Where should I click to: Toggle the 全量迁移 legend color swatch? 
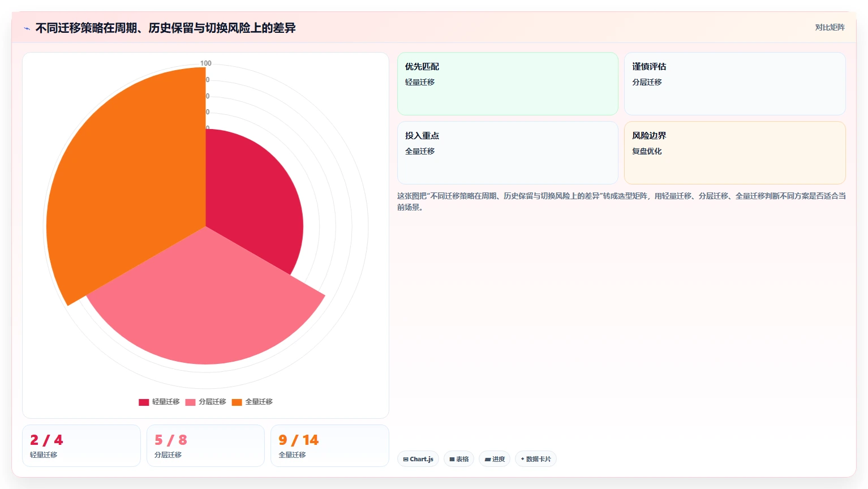[237, 402]
